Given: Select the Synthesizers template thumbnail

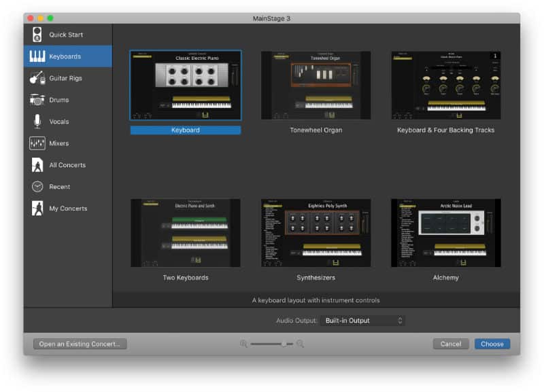Looking at the screenshot, I should click(316, 232).
